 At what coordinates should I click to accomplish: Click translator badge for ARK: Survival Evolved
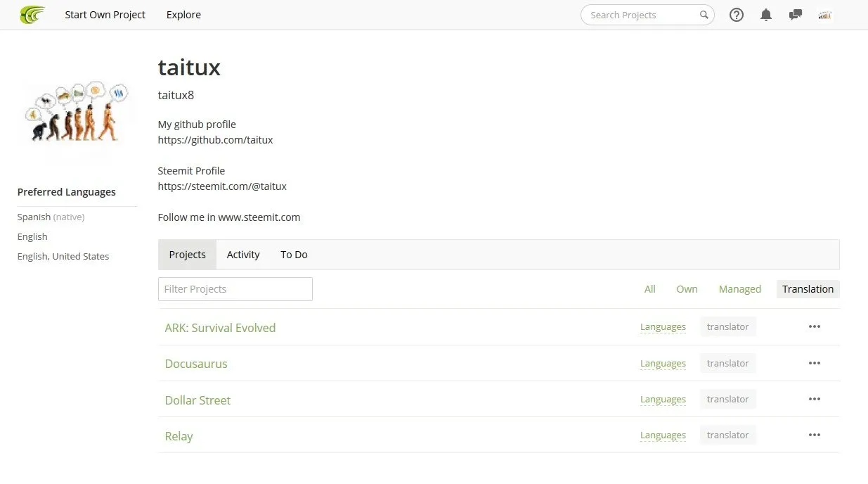pos(728,326)
